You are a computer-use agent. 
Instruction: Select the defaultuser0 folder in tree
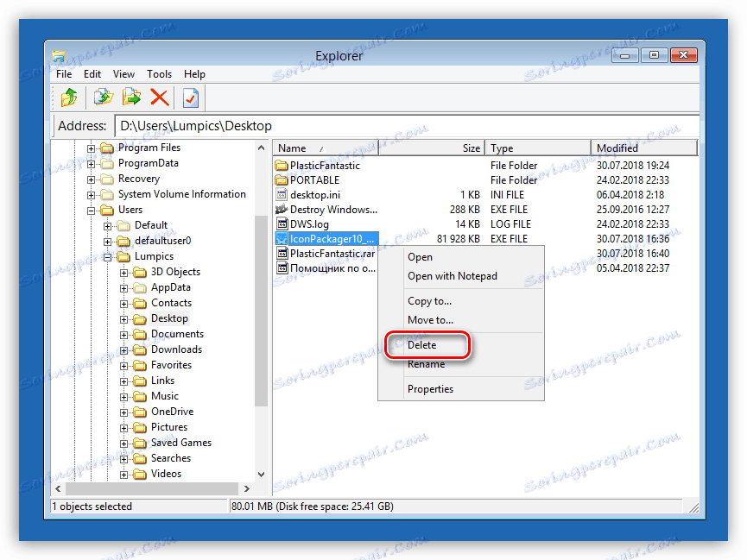163,241
